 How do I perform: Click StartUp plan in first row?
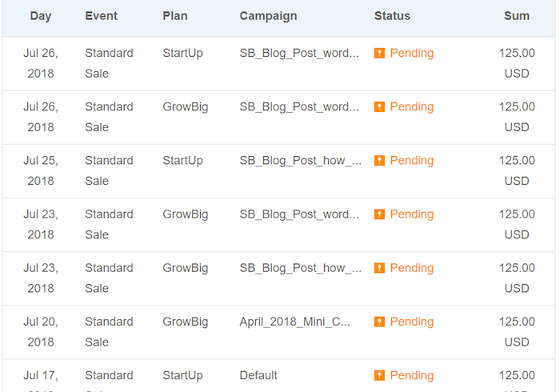pos(182,54)
